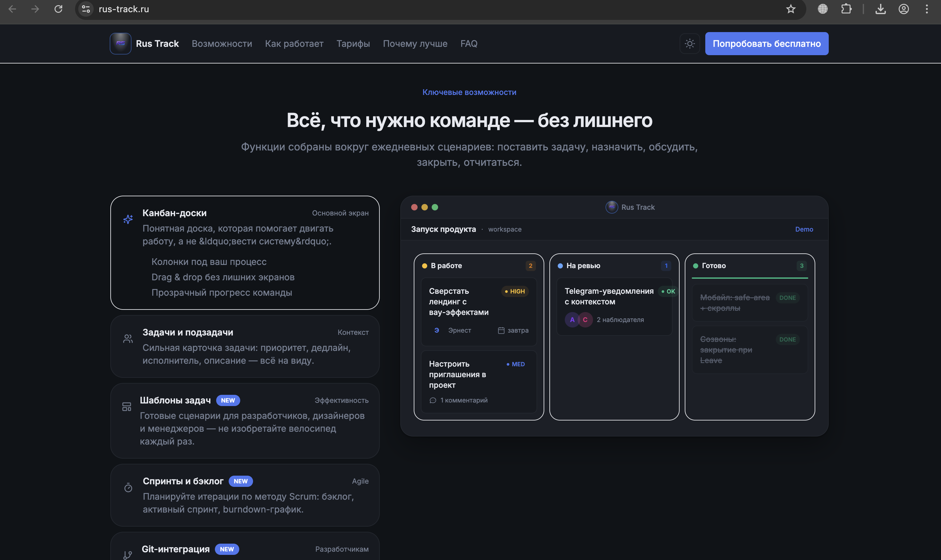Screen dimensions: 941x560
Task: Select the Канбан-доски feature card
Action: [x=245, y=252]
